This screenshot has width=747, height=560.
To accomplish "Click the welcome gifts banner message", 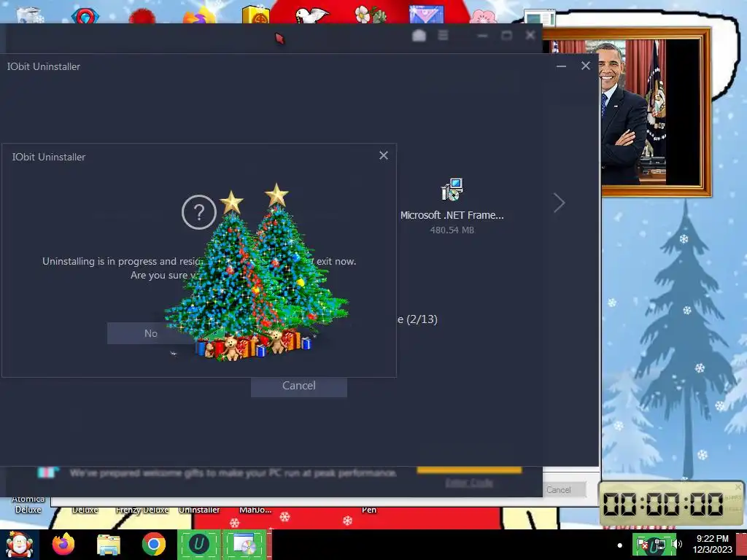I will click(x=233, y=472).
